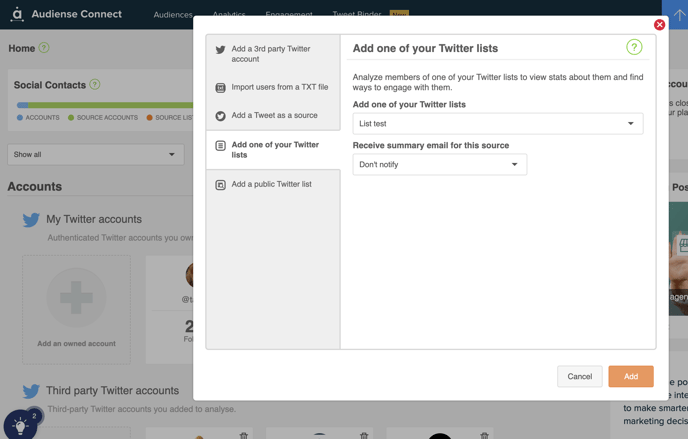Click the Twitter bird icon in 3rd party tab

click(x=220, y=50)
